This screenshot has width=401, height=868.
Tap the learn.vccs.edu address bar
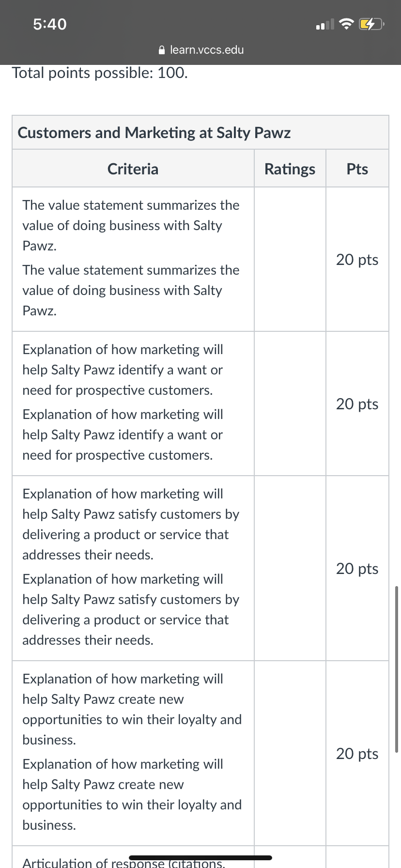point(201,50)
